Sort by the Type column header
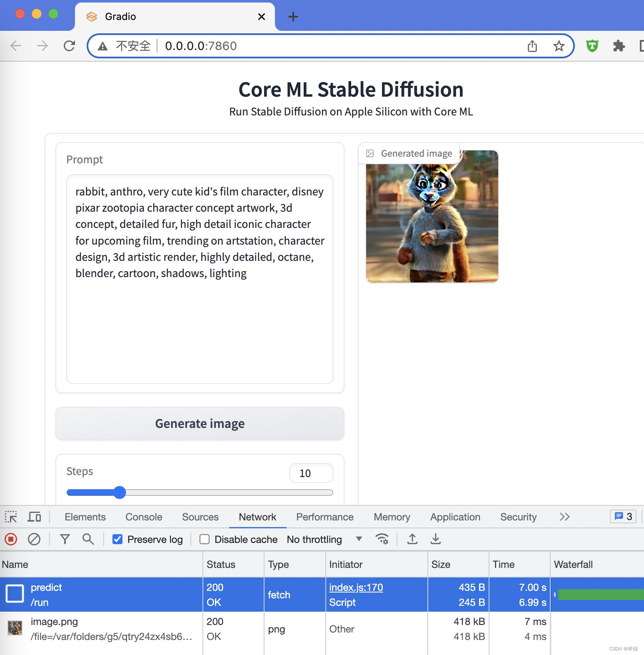This screenshot has height=655, width=644. [295, 564]
